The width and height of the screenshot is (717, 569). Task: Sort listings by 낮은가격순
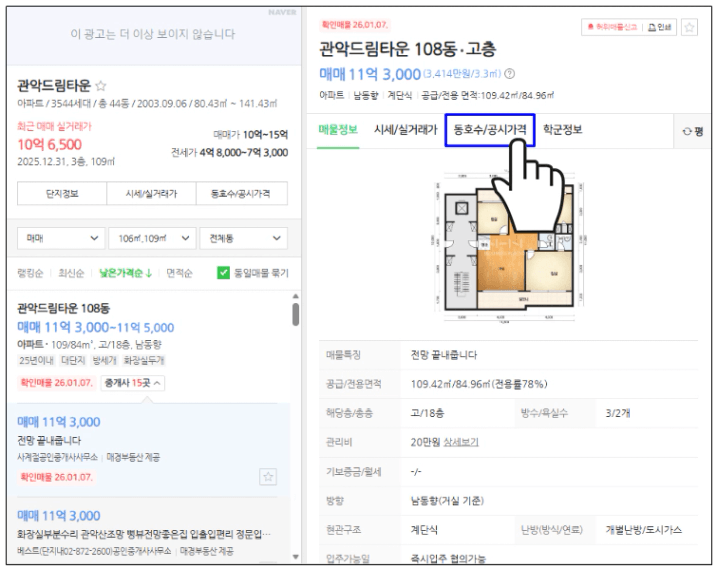click(125, 273)
